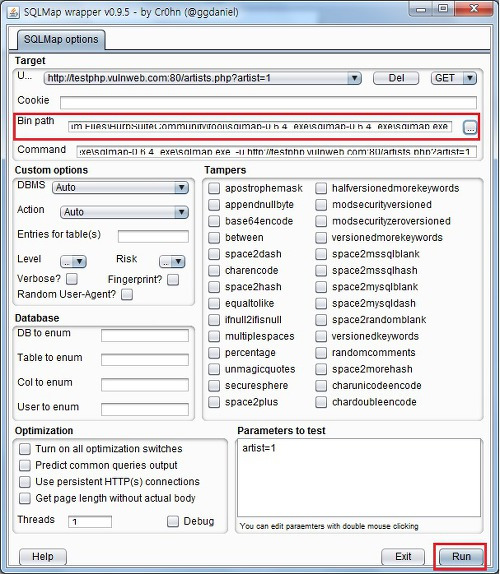Check the charunicodeencode tamper

pyautogui.click(x=321, y=385)
